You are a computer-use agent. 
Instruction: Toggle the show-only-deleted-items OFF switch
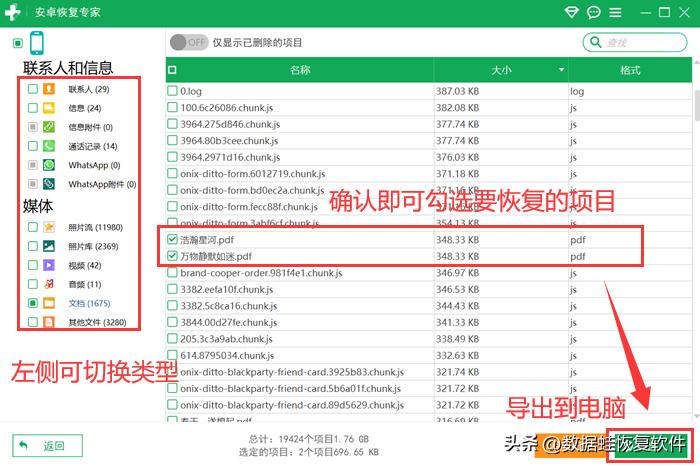(x=189, y=43)
